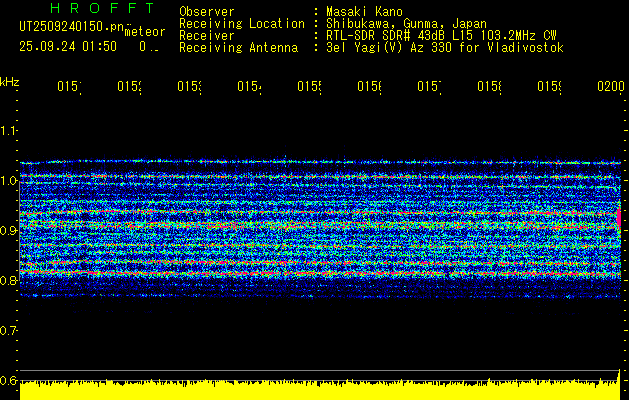This screenshot has height=400, width=629.
Task: Click the yellow signal level graph
Action: tap(320, 389)
